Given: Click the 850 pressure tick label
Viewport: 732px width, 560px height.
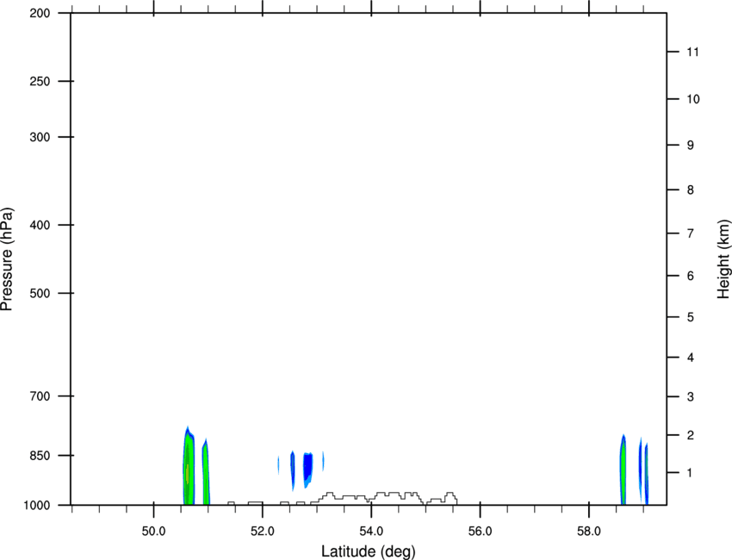Looking at the screenshot, I should [40, 456].
